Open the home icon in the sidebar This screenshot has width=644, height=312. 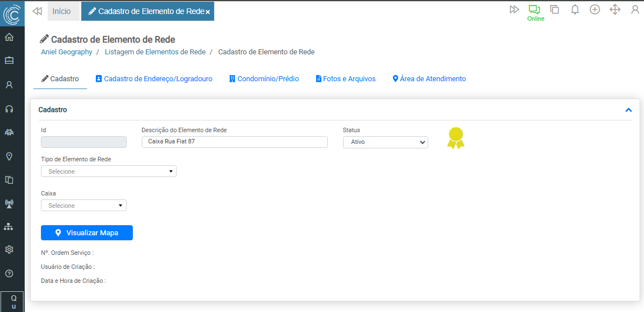pos(9,38)
